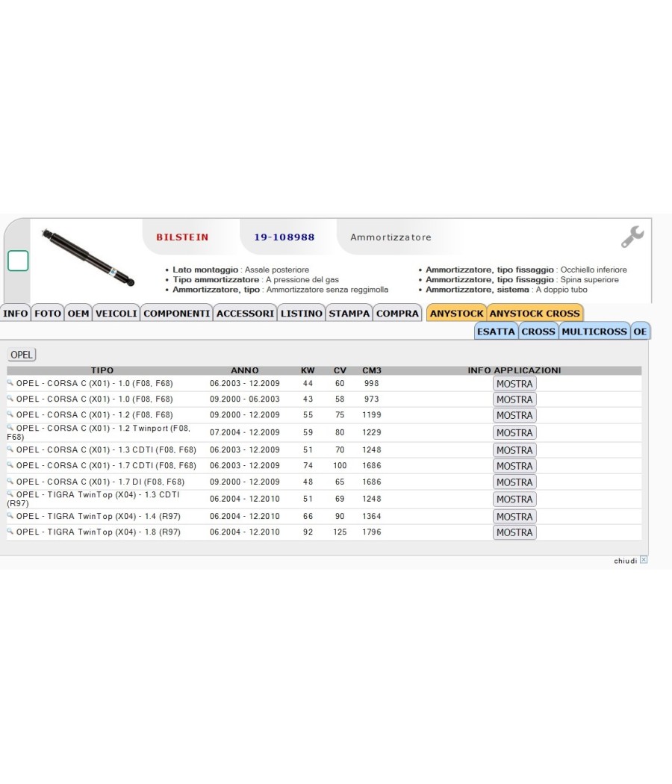Select the VEICOLI tab

click(x=116, y=313)
